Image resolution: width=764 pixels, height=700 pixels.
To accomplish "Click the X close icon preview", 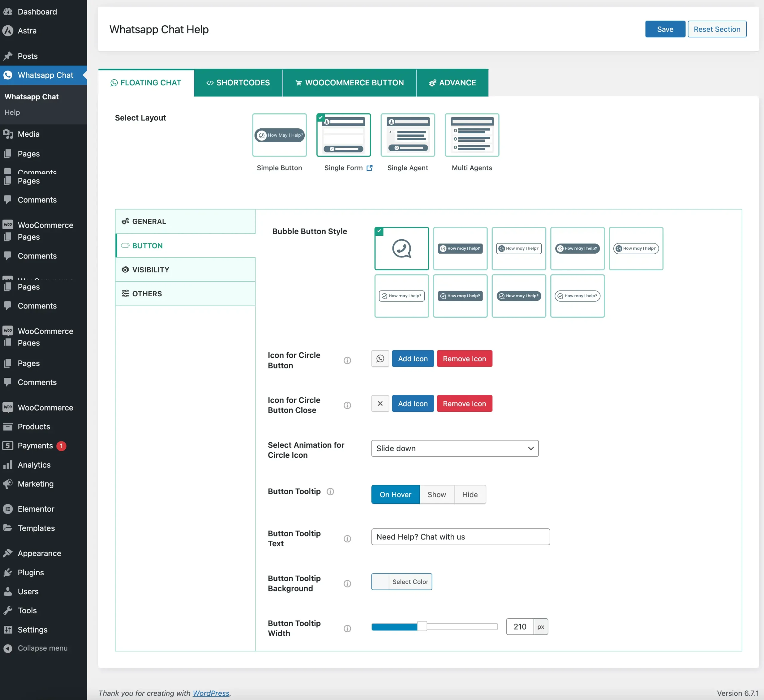I will (380, 404).
